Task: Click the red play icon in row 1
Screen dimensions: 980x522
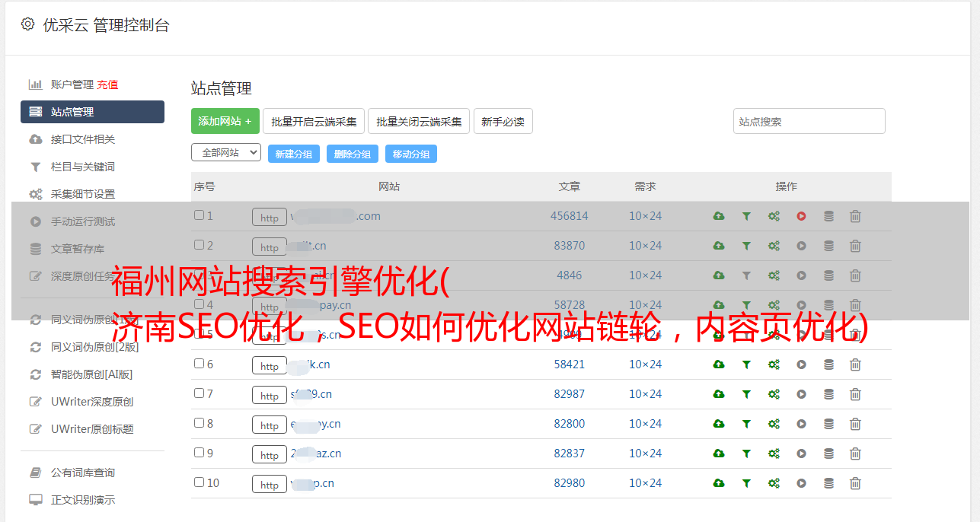Action: (801, 216)
